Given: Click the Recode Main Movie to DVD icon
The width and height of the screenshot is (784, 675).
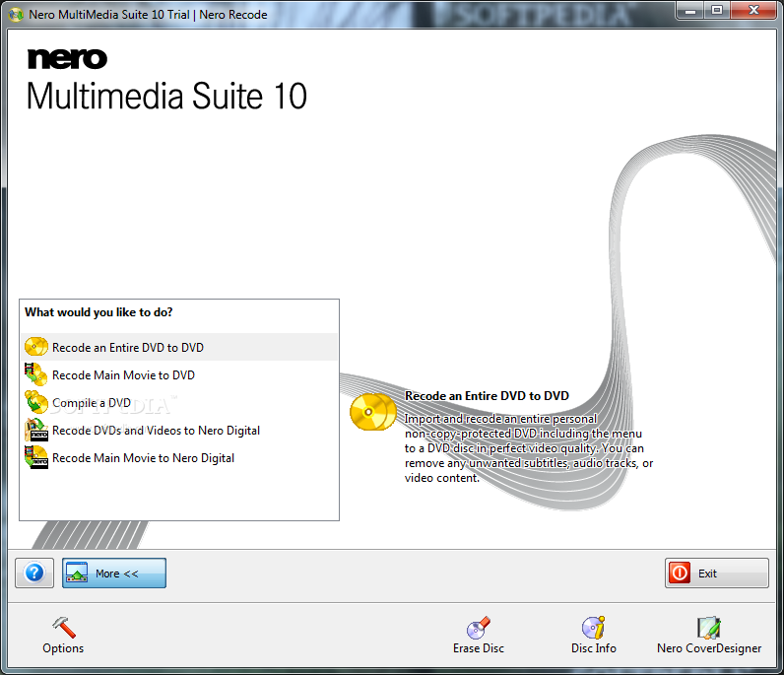Looking at the screenshot, I should pos(36,374).
